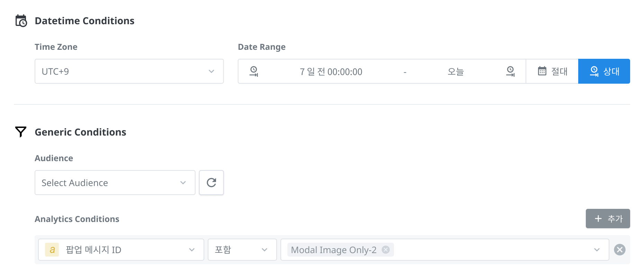Switch date range to 절대 mode
This screenshot has height=278, width=644.
[x=552, y=71]
